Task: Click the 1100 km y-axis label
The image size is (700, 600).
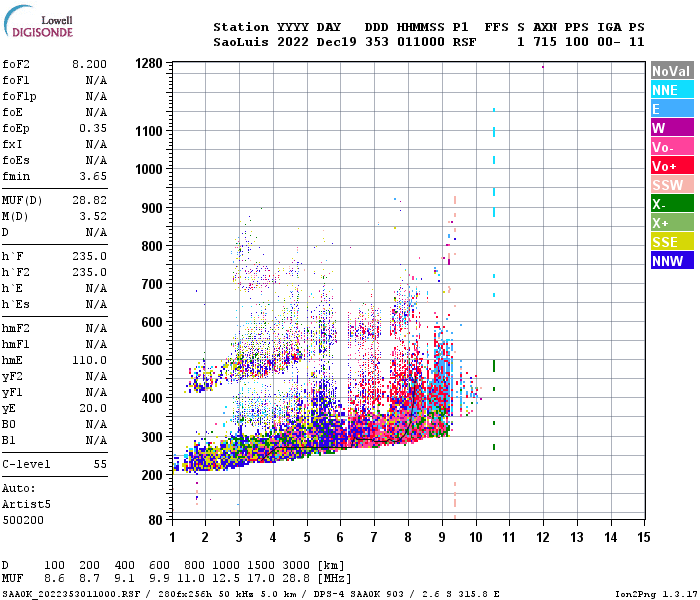Action: pyautogui.click(x=149, y=131)
